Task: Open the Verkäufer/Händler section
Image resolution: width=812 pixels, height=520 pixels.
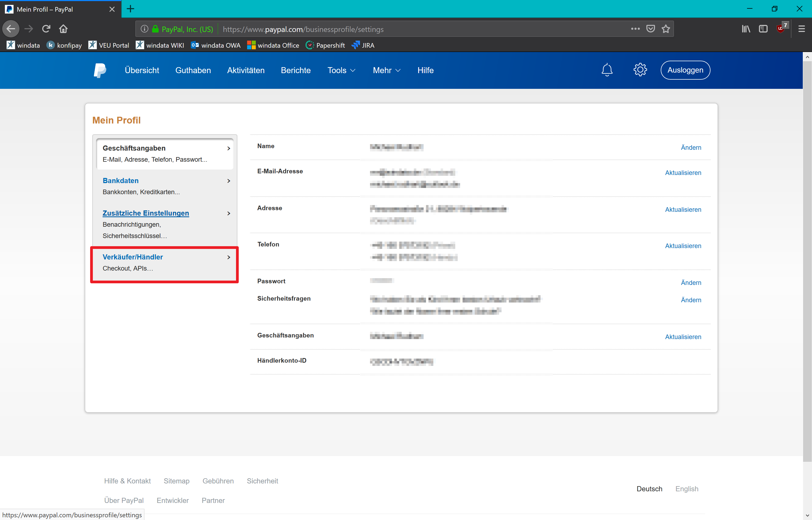Action: 165,263
